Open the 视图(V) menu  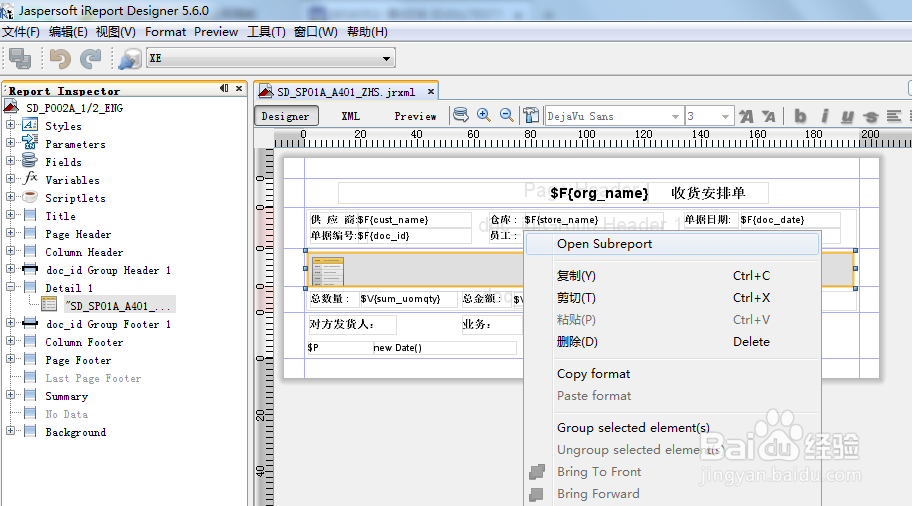tap(116, 32)
